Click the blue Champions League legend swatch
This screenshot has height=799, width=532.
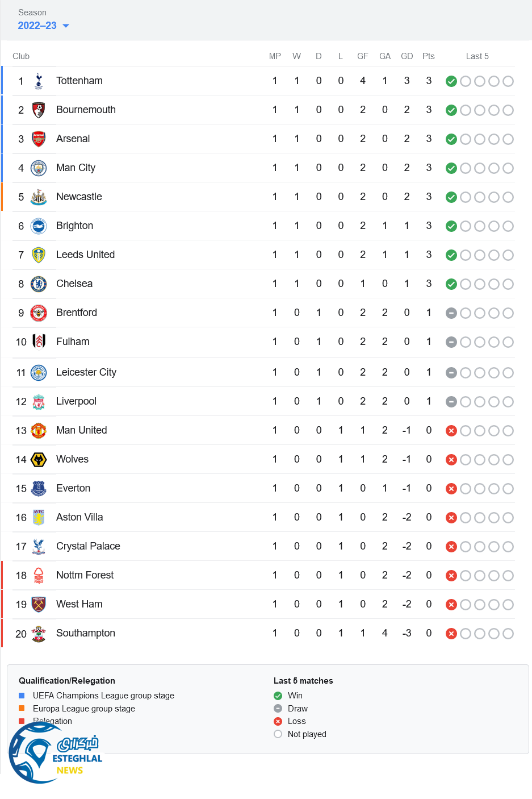(x=22, y=696)
